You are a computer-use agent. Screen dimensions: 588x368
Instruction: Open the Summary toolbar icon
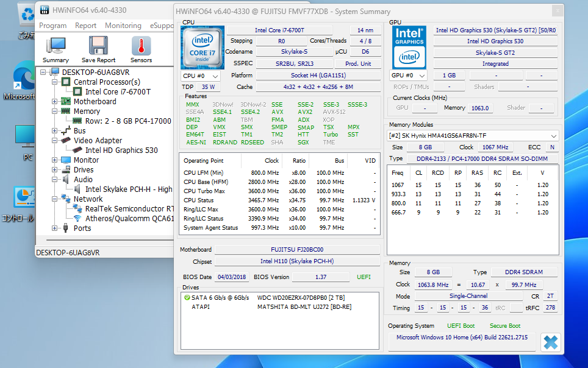click(56, 49)
